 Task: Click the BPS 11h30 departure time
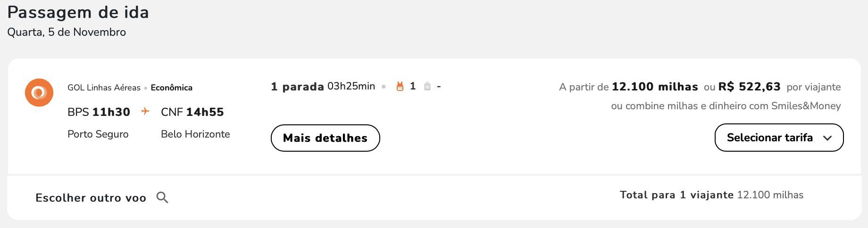[99, 112]
